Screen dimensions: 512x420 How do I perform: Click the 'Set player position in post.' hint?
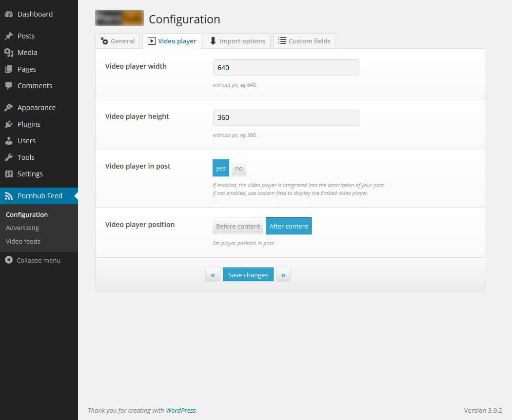244,243
